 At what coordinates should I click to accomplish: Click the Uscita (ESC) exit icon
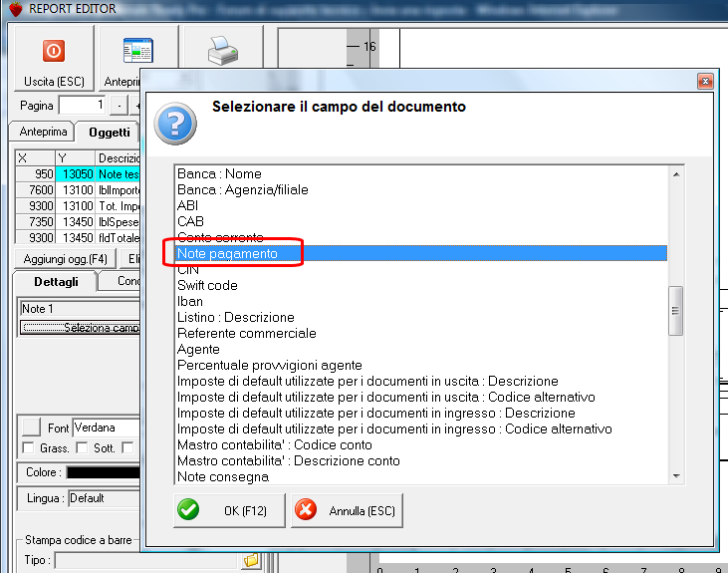point(54,50)
